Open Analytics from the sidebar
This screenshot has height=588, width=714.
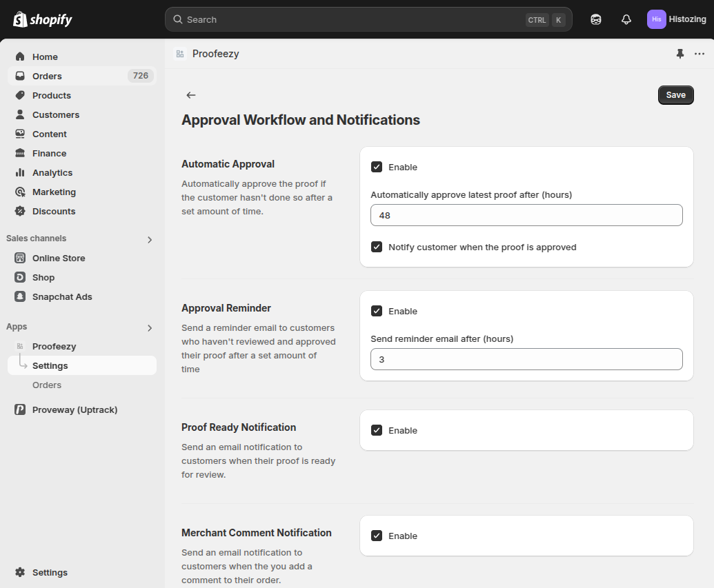pyautogui.click(x=52, y=173)
